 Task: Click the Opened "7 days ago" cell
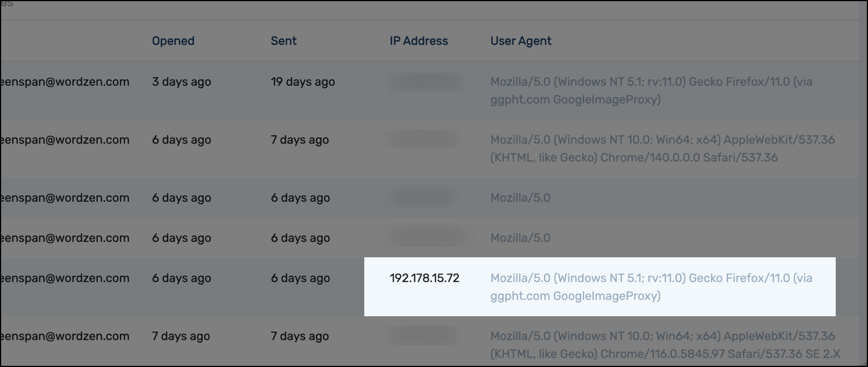click(181, 336)
